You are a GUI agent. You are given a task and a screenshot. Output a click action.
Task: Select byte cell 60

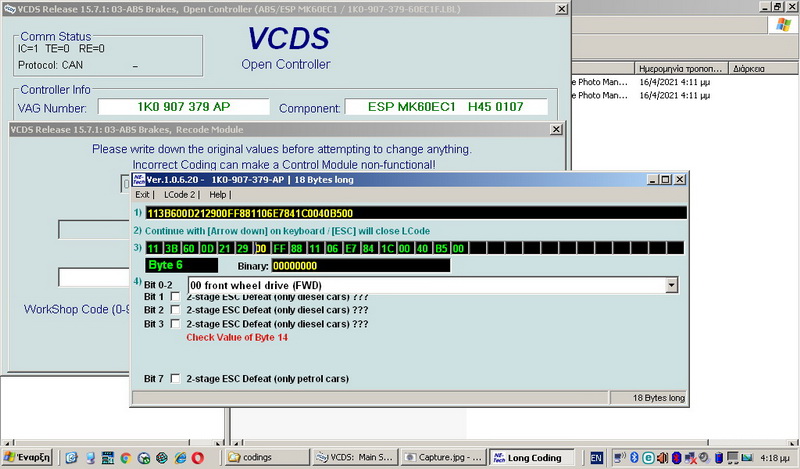point(189,249)
